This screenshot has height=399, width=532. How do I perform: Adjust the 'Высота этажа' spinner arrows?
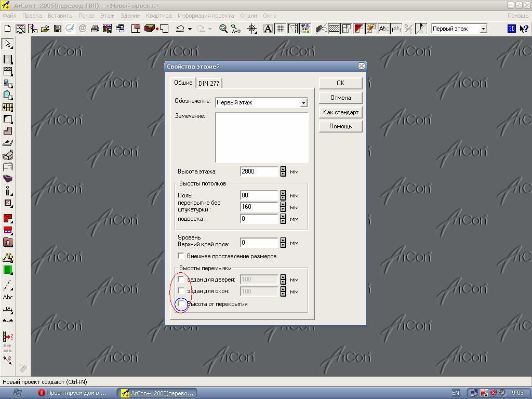pyautogui.click(x=283, y=171)
